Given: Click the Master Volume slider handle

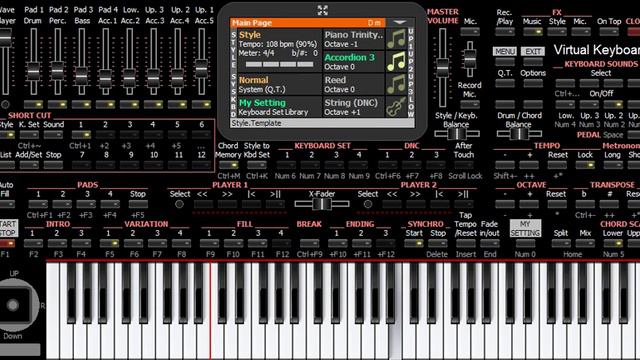Looking at the screenshot, I should (442, 68).
